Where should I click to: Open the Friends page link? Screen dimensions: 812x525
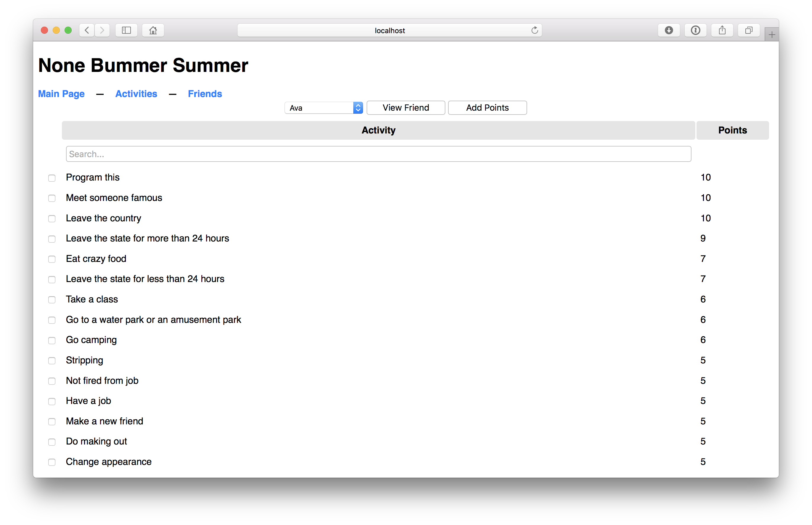(205, 94)
